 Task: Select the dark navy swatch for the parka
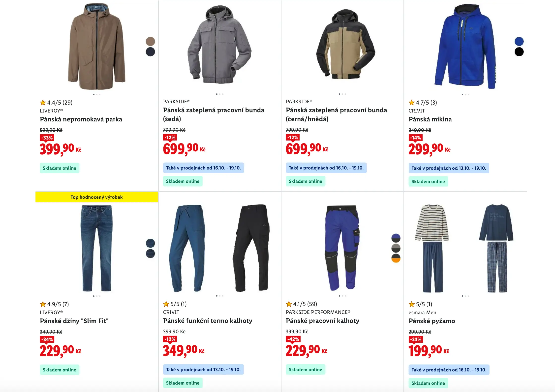[x=150, y=52]
